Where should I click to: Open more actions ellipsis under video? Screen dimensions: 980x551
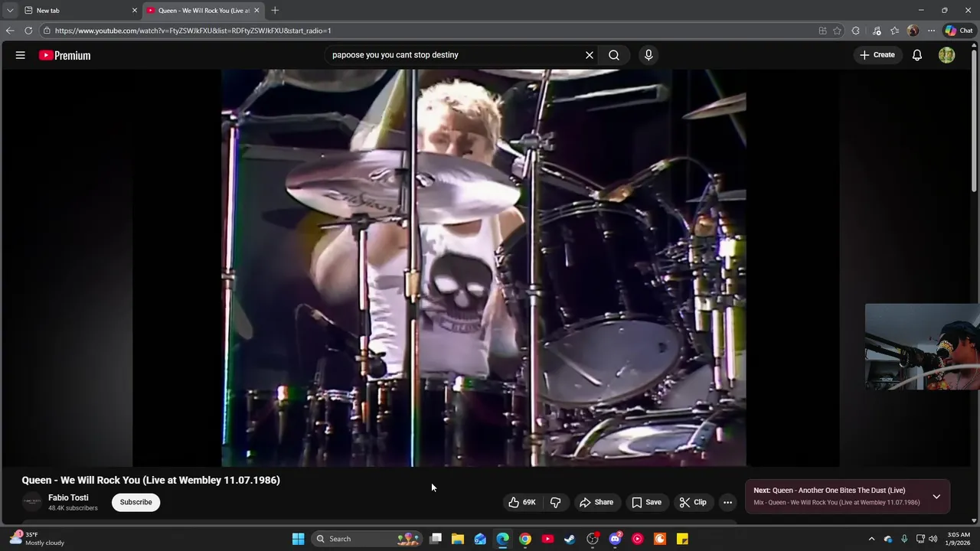click(x=727, y=502)
